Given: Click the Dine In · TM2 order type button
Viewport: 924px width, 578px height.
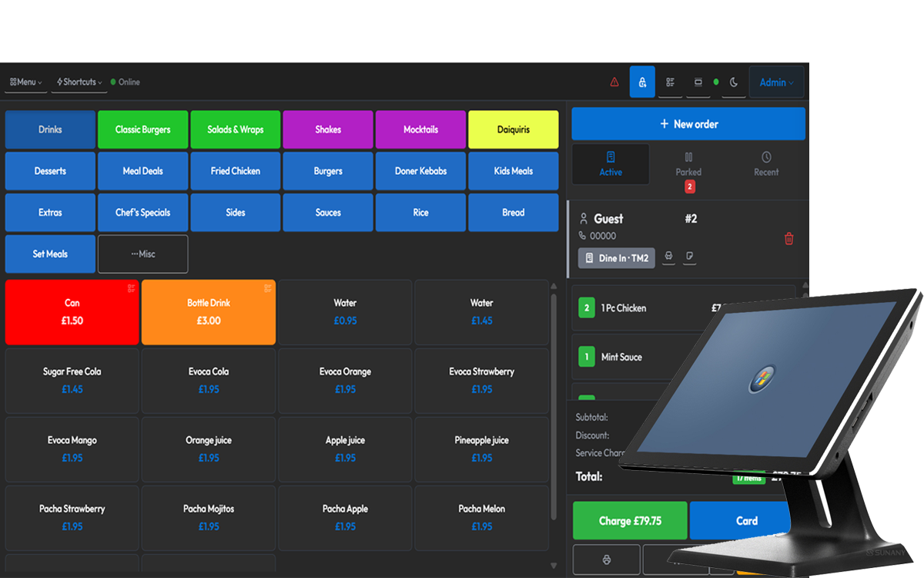Looking at the screenshot, I should click(x=617, y=258).
